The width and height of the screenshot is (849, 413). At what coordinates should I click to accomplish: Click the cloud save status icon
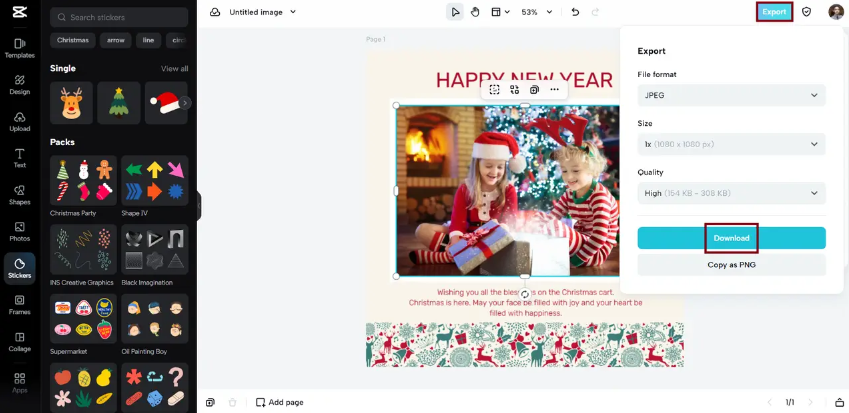215,12
